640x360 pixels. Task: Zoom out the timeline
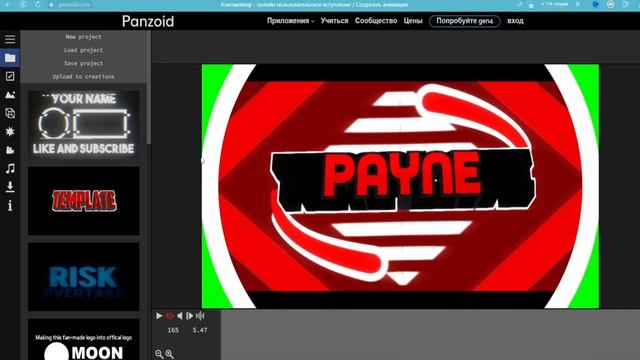pyautogui.click(x=159, y=354)
